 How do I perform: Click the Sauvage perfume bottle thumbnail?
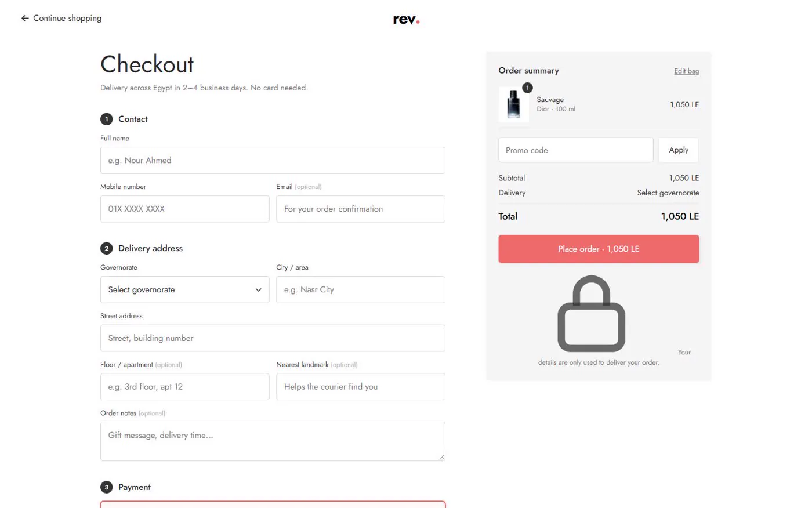[x=513, y=105]
